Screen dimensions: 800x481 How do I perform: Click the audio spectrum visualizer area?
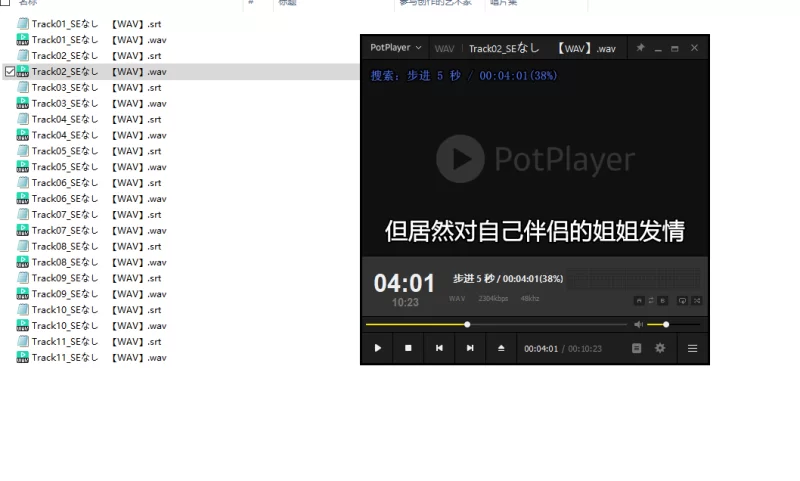pos(634,280)
